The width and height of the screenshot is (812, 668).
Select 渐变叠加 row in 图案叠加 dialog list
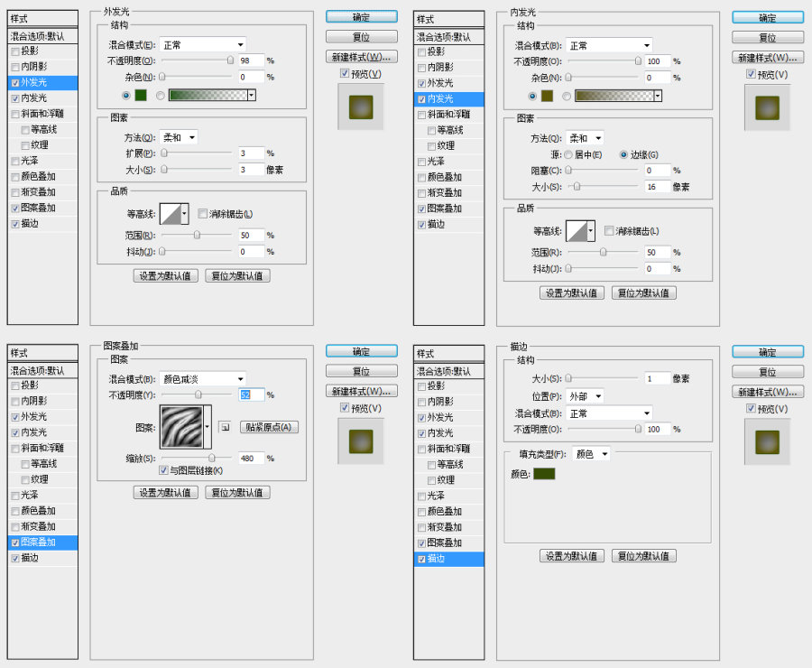(42, 526)
